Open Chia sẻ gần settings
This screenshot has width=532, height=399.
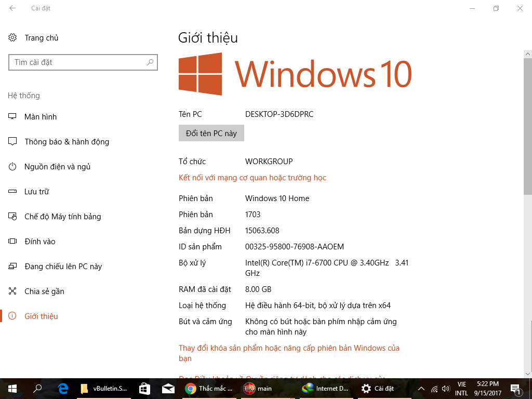pos(44,291)
